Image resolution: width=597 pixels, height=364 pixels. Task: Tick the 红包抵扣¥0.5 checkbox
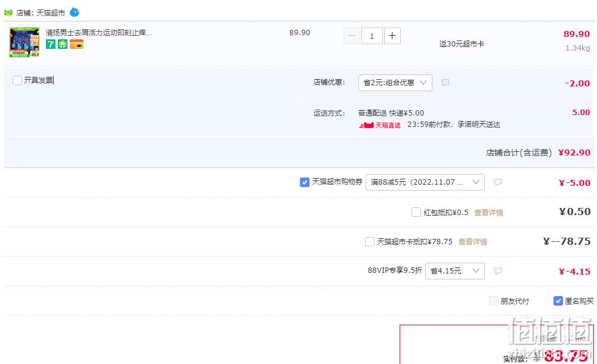[x=416, y=212]
